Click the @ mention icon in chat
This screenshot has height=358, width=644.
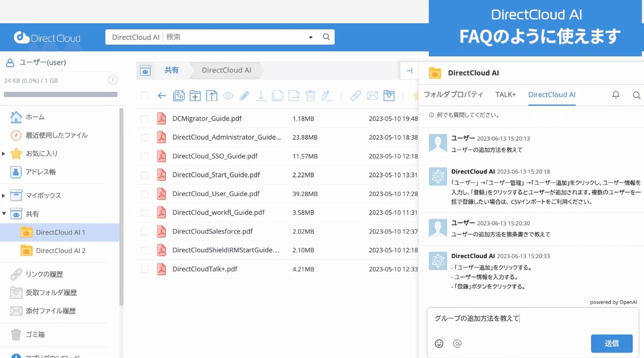click(456, 344)
